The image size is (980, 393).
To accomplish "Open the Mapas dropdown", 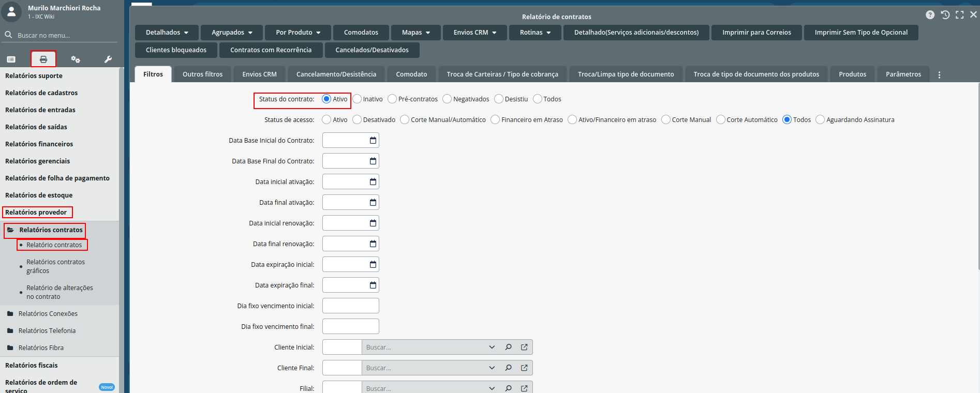I will click(x=416, y=32).
